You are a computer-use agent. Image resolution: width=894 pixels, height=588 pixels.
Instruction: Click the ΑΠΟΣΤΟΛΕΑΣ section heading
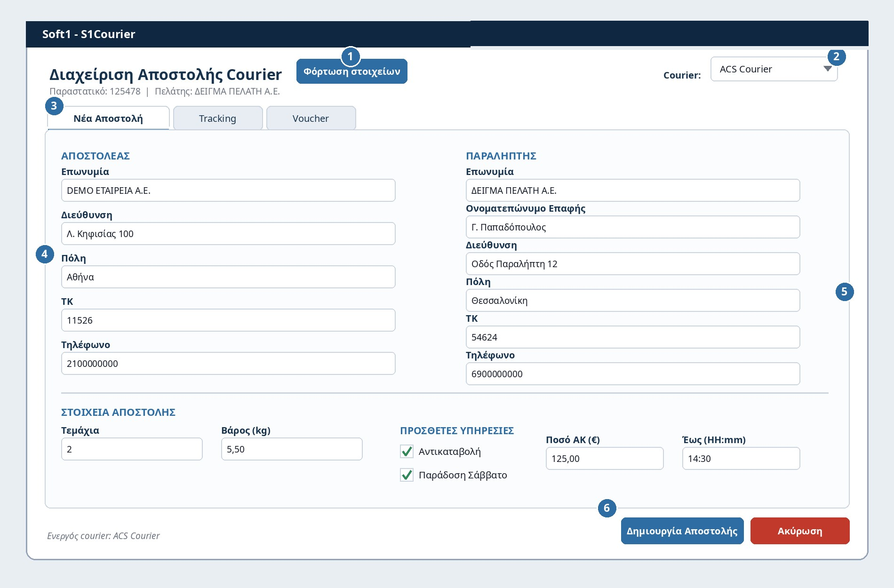96,156
